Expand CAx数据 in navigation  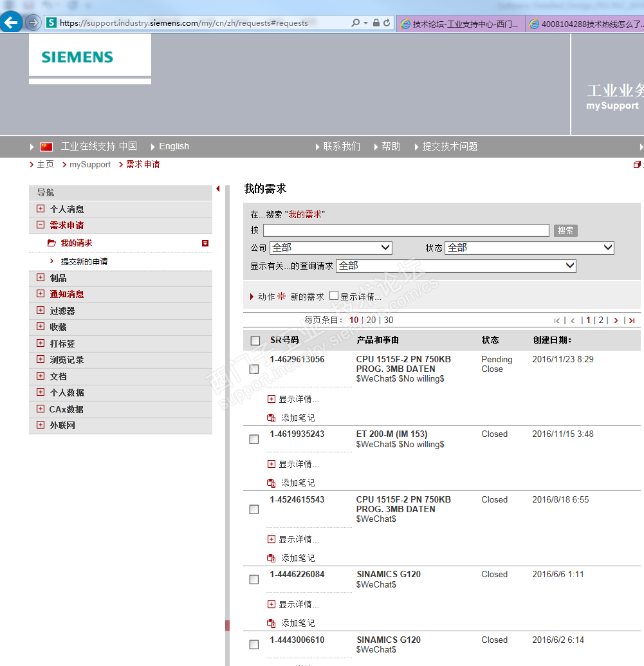pyautogui.click(x=41, y=409)
